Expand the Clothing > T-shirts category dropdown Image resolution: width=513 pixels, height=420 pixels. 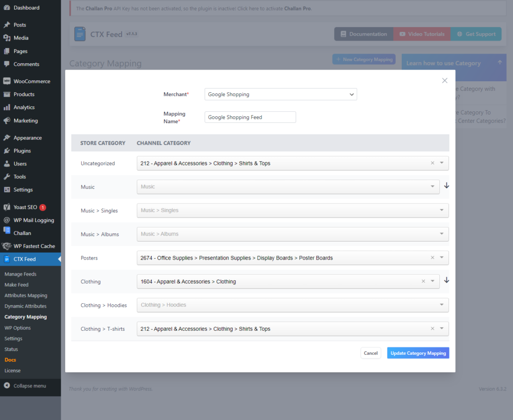click(442, 328)
